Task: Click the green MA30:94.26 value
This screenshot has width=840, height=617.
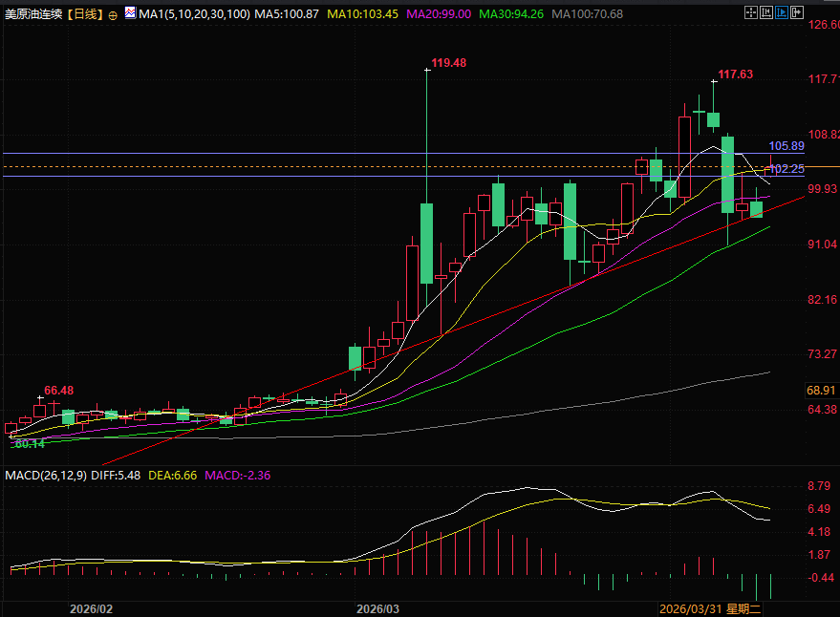Action: [x=511, y=14]
